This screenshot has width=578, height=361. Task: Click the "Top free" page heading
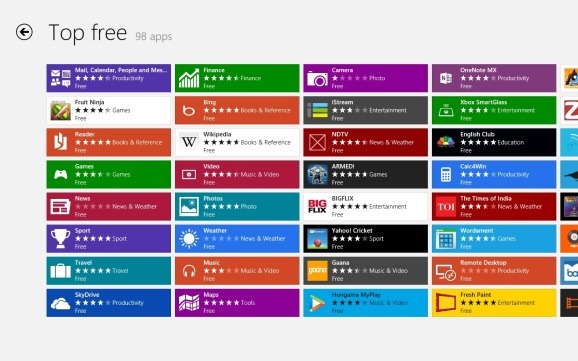point(88,33)
